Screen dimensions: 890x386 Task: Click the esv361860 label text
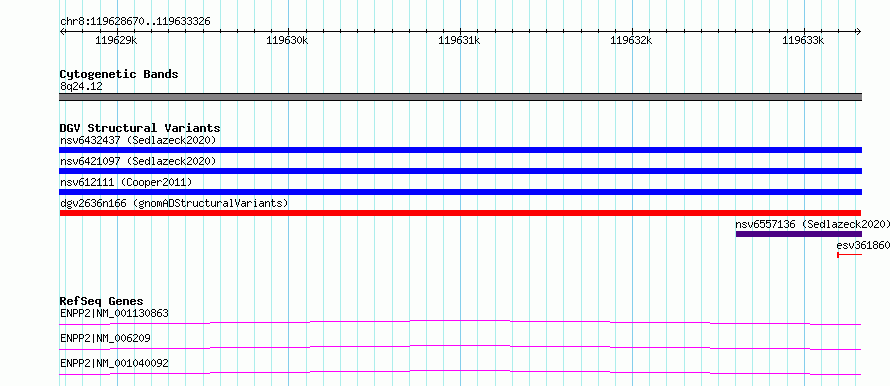point(863,245)
